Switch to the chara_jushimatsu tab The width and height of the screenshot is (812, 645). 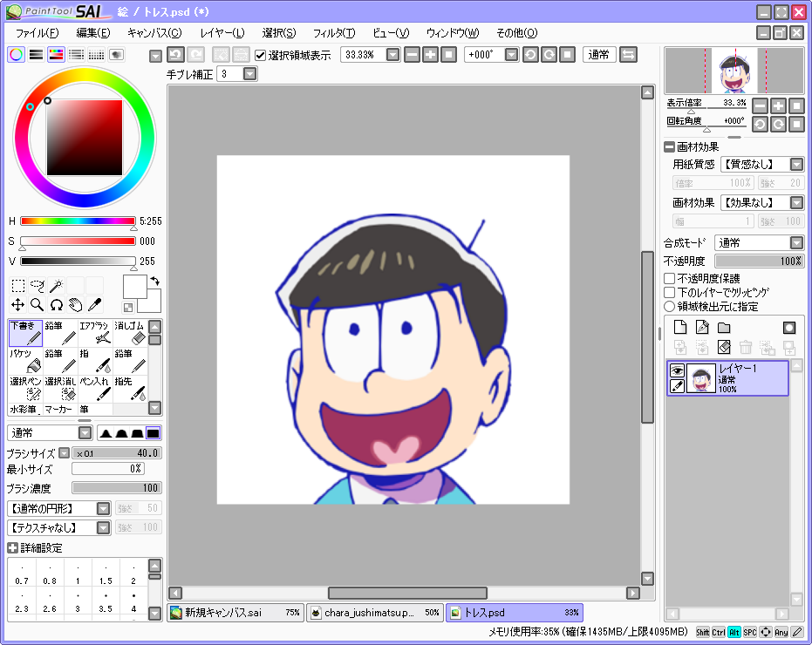coord(375,613)
